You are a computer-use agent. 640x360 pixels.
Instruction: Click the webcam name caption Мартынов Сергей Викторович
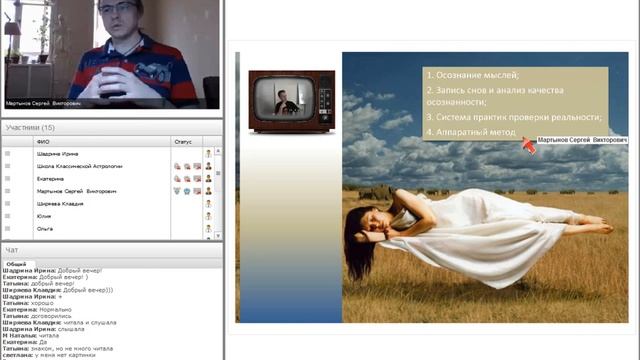[43, 103]
